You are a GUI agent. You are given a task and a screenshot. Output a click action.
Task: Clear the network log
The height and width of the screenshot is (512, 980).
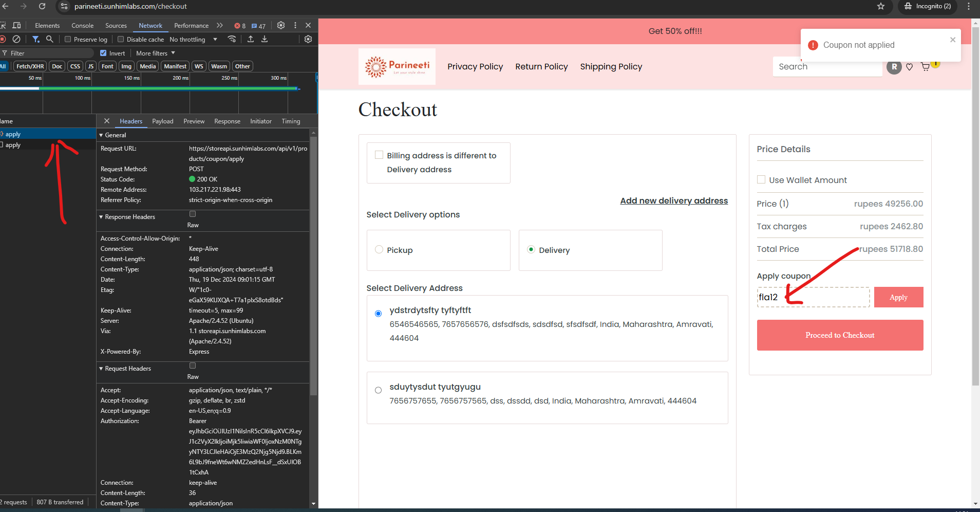coord(16,39)
